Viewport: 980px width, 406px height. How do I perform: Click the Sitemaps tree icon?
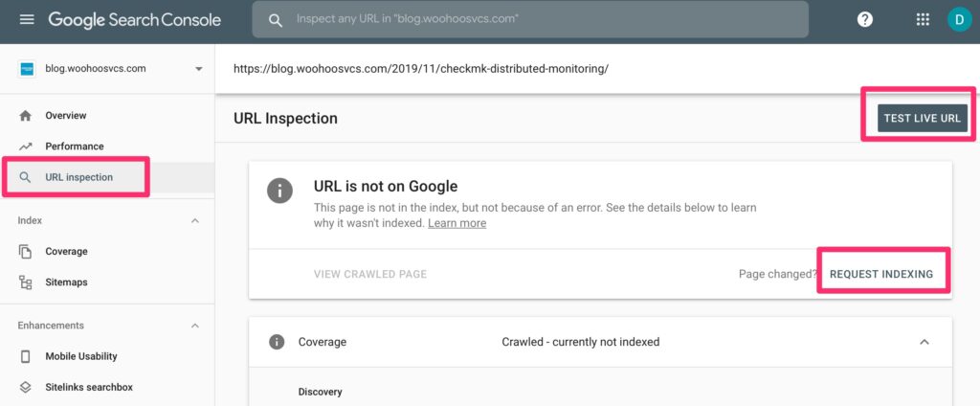pos(26,282)
